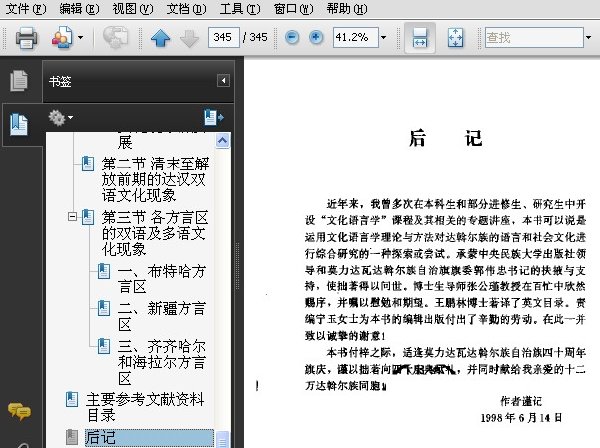Screen dimensions: 600x448
Task: Toggle the Bookmarks panel icon in sidebar
Action: click(x=19, y=124)
